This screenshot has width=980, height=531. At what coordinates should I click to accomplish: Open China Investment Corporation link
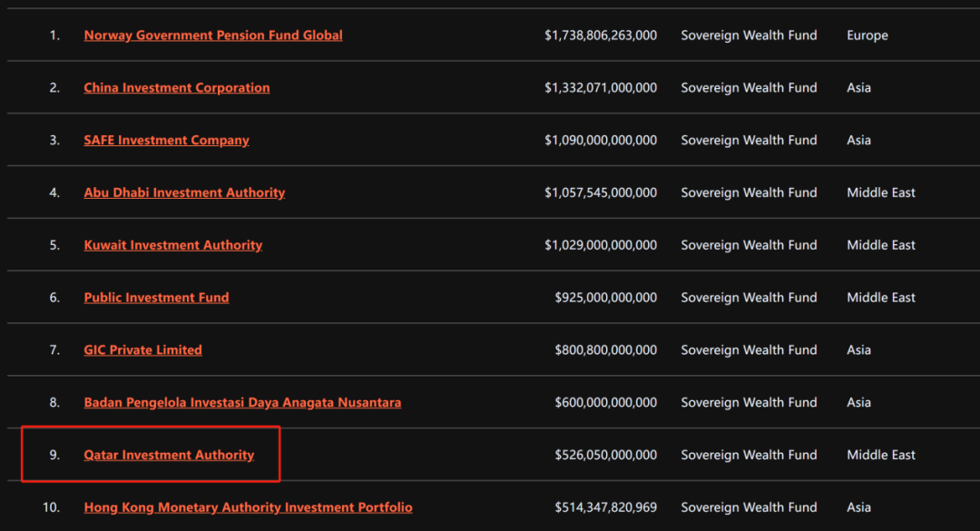tap(177, 87)
